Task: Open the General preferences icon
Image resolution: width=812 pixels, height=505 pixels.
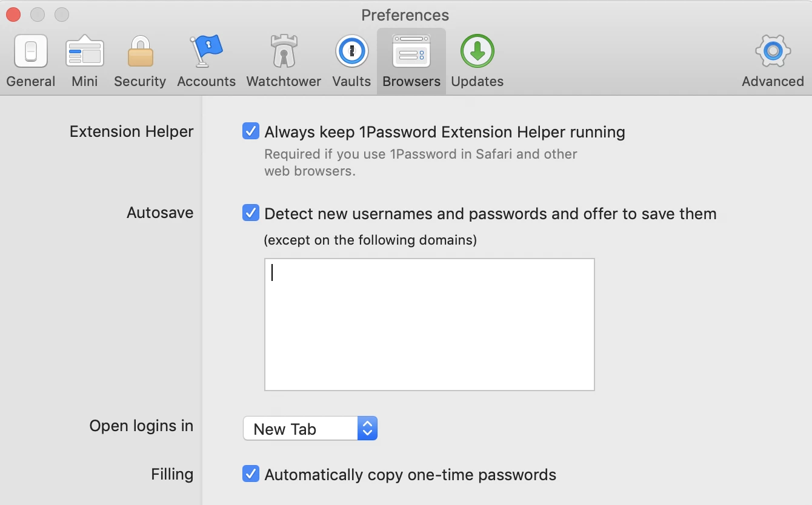Action: [x=31, y=51]
